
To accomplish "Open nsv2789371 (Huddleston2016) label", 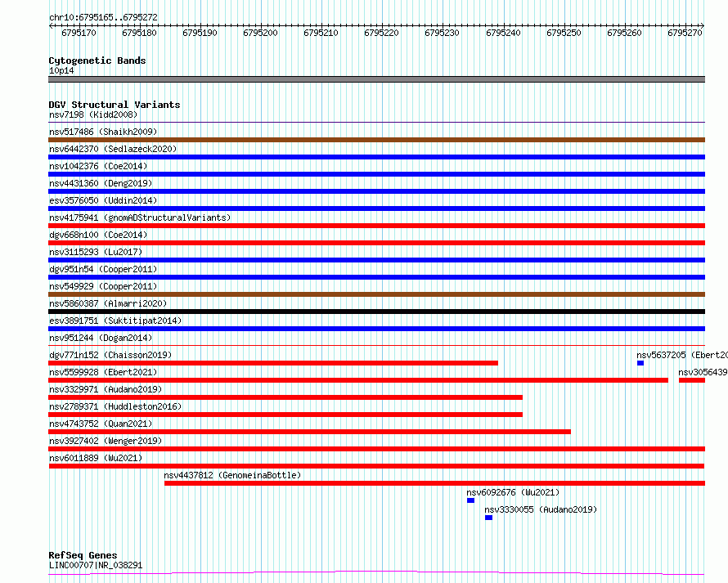I will click(115, 406).
